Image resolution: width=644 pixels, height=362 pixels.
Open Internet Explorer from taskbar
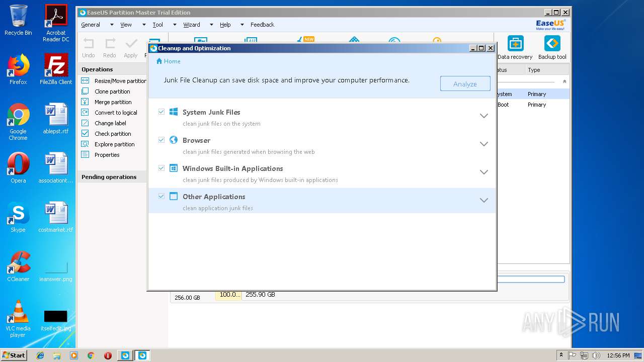[40, 355]
